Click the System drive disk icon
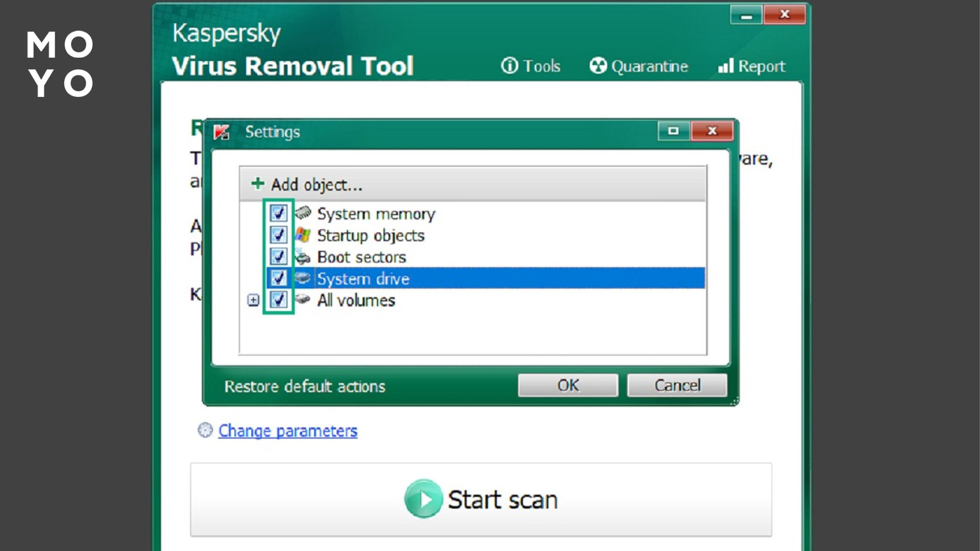 [303, 278]
